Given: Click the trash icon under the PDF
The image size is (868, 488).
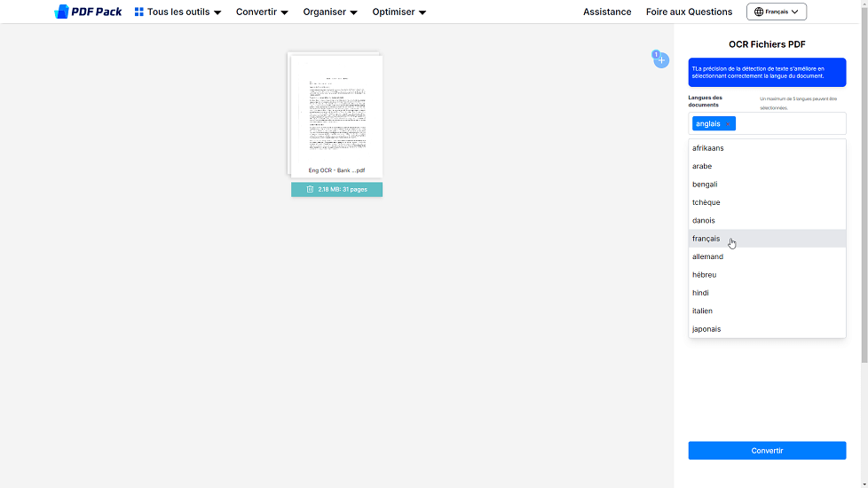Looking at the screenshot, I should point(310,189).
